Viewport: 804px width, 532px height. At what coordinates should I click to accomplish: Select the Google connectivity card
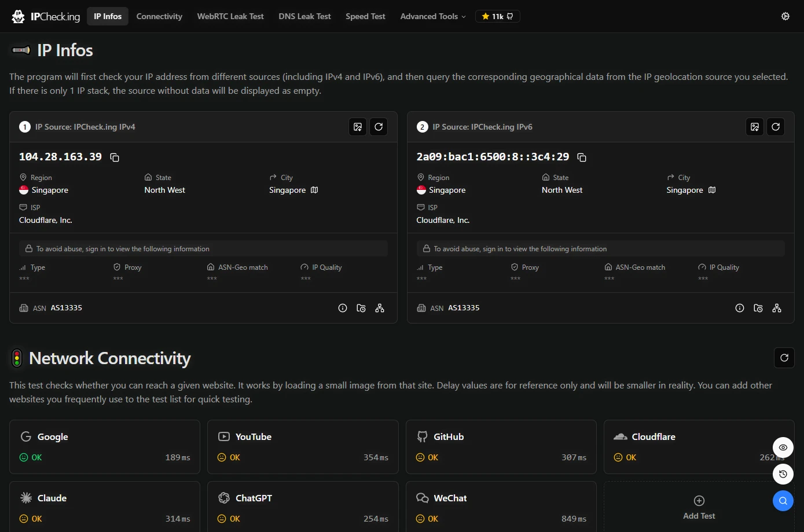tap(105, 447)
